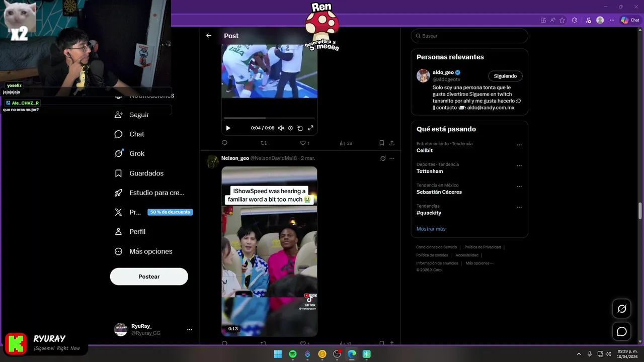Image resolution: width=644 pixels, height=362 pixels.
Task: Open Condiciones de Servicio link
Action: pyautogui.click(x=437, y=247)
